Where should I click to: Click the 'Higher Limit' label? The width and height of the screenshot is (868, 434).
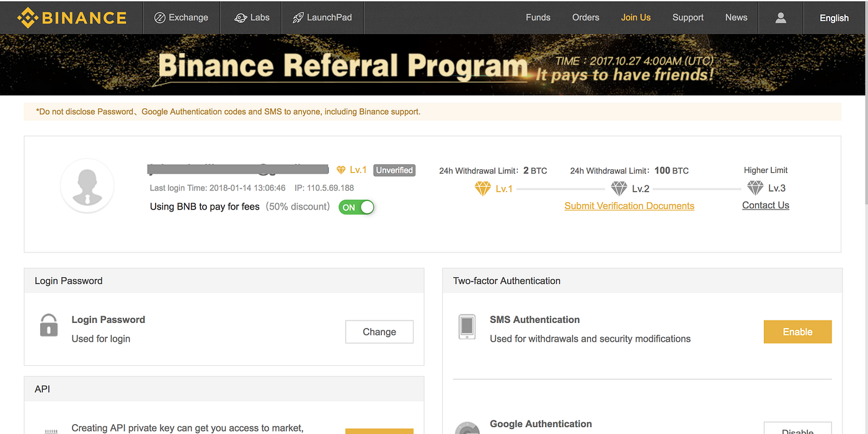click(x=766, y=170)
